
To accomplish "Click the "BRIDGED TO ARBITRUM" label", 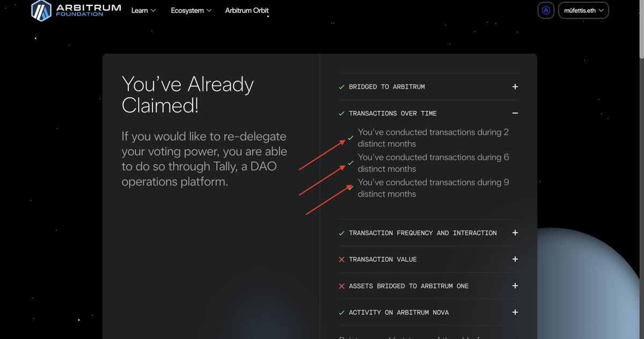I will click(x=387, y=86).
